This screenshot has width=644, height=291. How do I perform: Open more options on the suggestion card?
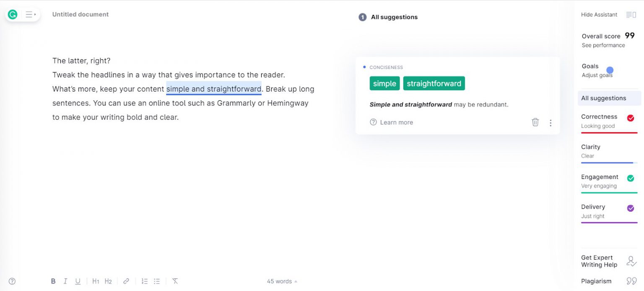[x=551, y=122]
